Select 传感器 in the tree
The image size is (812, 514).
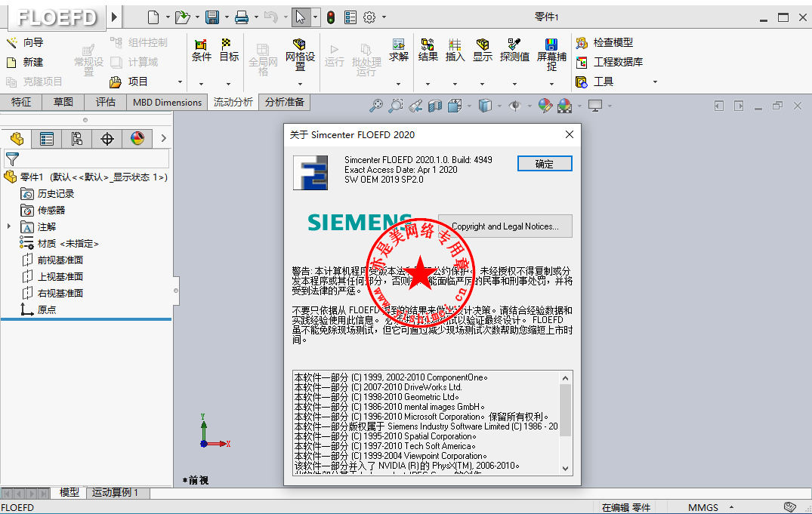click(x=43, y=210)
